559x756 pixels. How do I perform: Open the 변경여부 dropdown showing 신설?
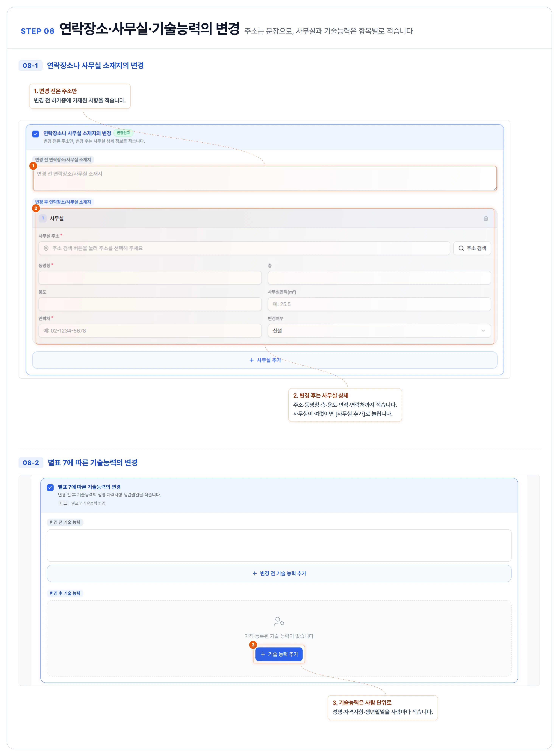coord(379,331)
